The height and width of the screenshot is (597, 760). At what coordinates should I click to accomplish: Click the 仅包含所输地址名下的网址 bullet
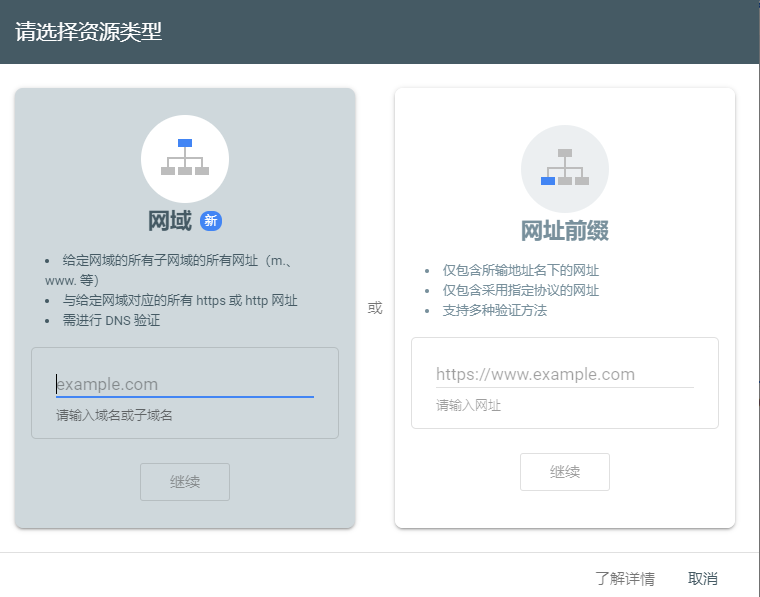point(521,270)
